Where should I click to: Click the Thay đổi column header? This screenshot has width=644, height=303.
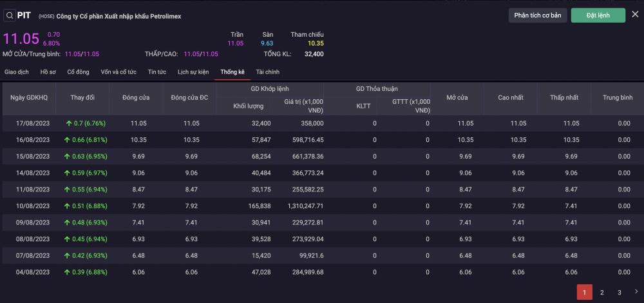(x=82, y=97)
